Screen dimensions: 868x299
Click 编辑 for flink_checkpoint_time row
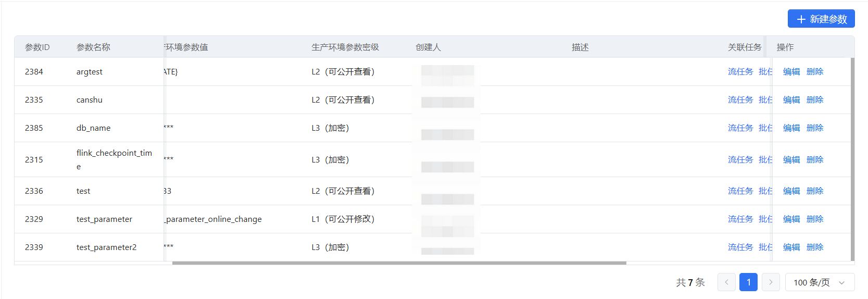[x=791, y=160]
